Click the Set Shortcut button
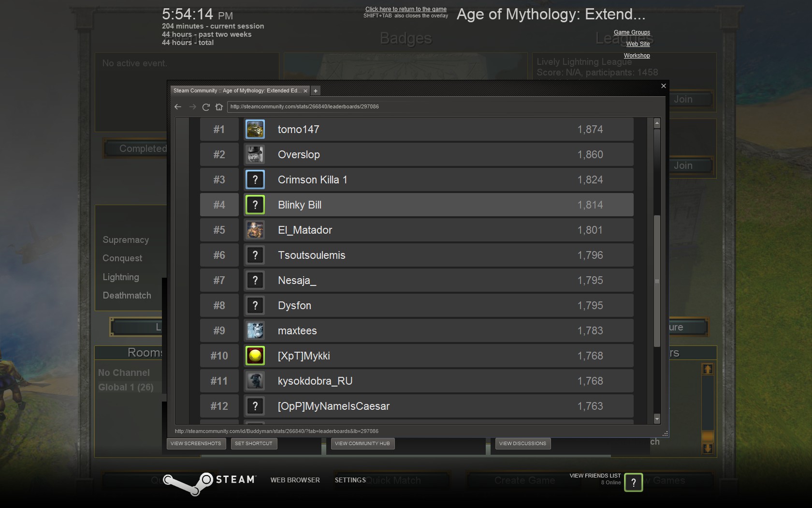The height and width of the screenshot is (508, 812). [x=254, y=444]
